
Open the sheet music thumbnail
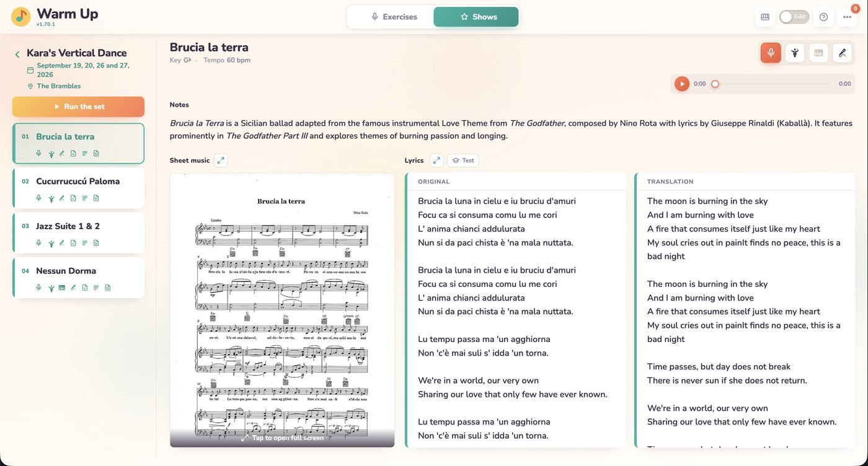coord(282,310)
